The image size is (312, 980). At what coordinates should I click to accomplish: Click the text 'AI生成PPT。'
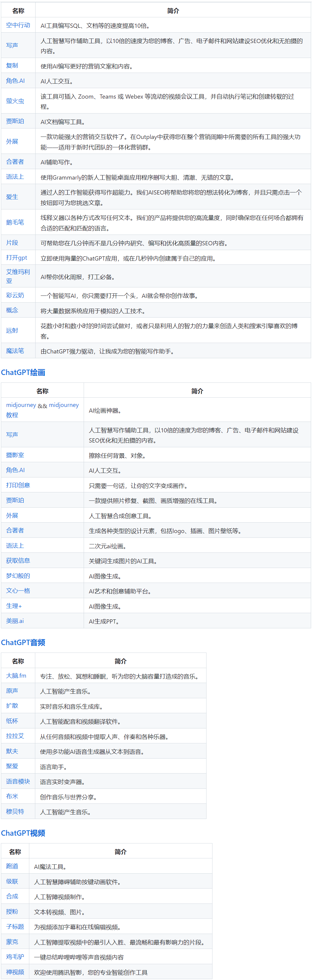coord(104,621)
